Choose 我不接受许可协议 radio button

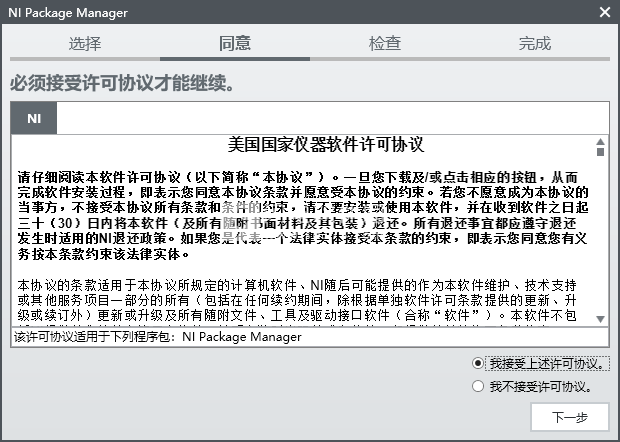478,386
